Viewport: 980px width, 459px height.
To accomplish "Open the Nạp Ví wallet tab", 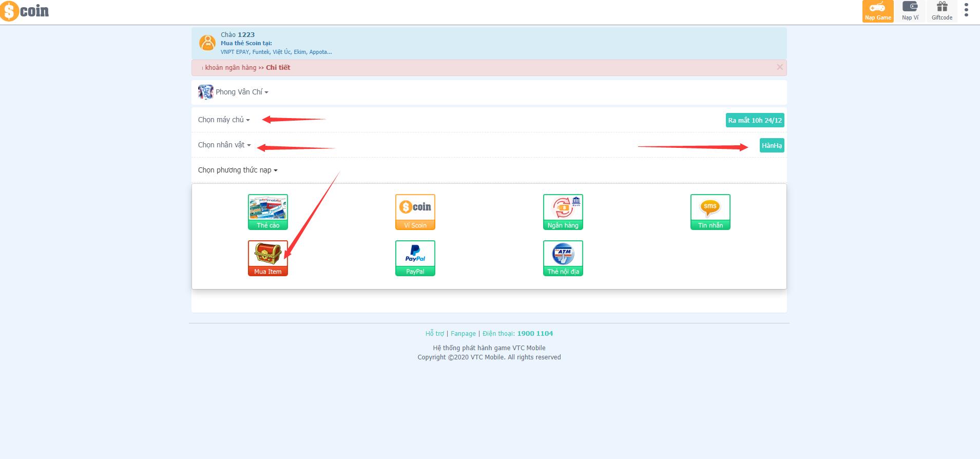I will pyautogui.click(x=910, y=11).
